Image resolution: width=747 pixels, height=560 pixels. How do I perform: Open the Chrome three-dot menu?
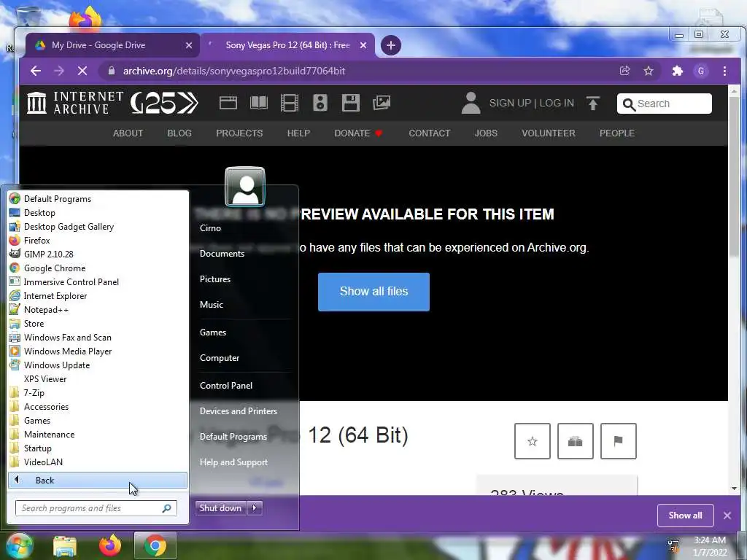(724, 71)
